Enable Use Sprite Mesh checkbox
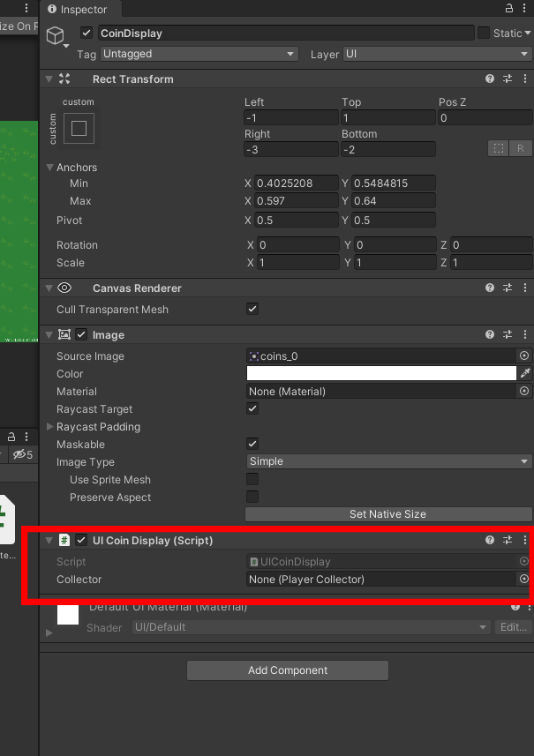 click(x=252, y=479)
